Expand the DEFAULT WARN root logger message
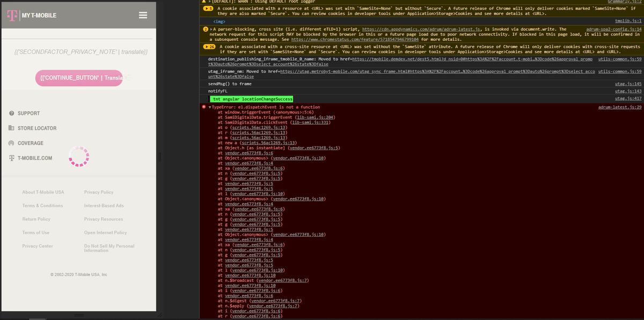The width and height of the screenshot is (644, 320). pos(210,2)
